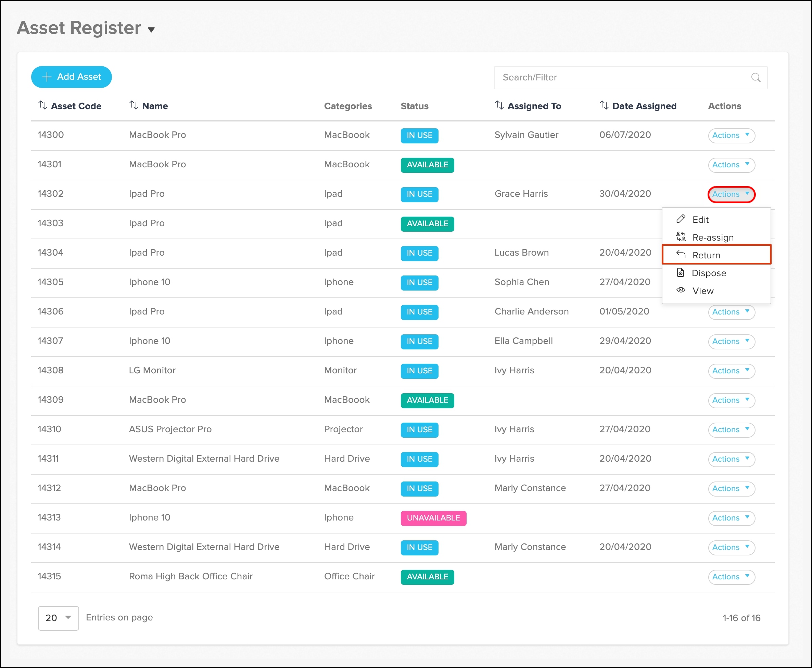The width and height of the screenshot is (812, 668).
Task: Sort by Name arrows icon
Action: click(x=134, y=105)
